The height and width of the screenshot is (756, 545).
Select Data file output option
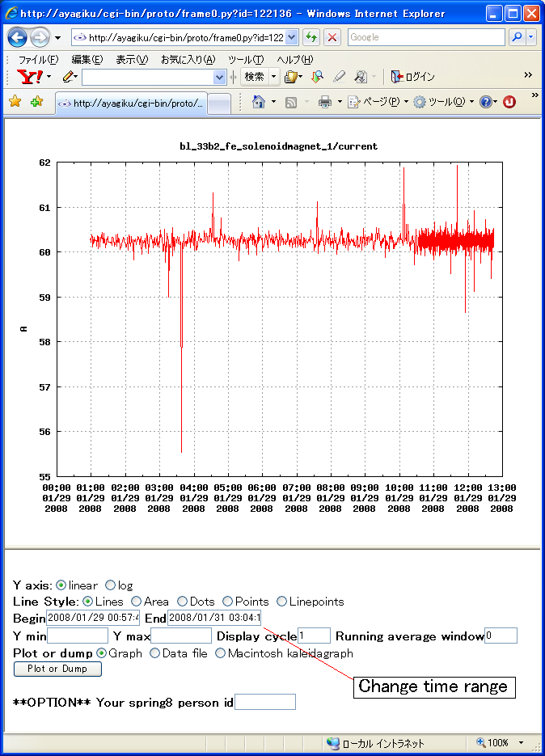click(155, 653)
